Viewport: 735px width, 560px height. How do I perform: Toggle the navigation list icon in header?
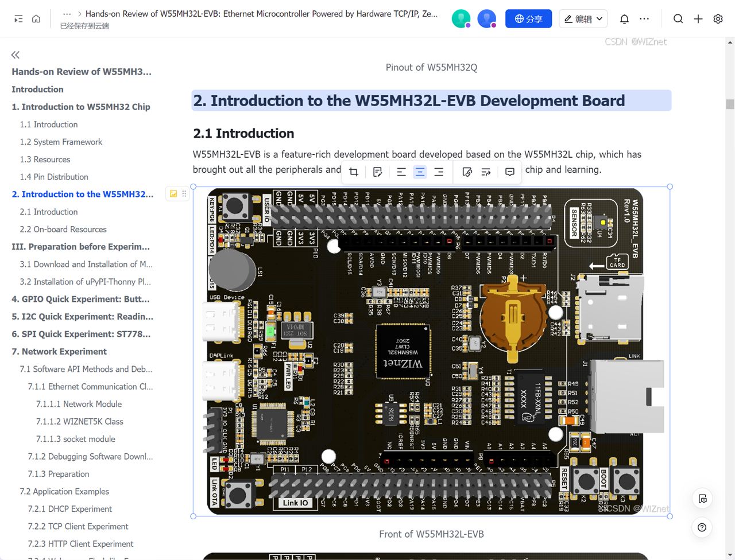tap(18, 19)
